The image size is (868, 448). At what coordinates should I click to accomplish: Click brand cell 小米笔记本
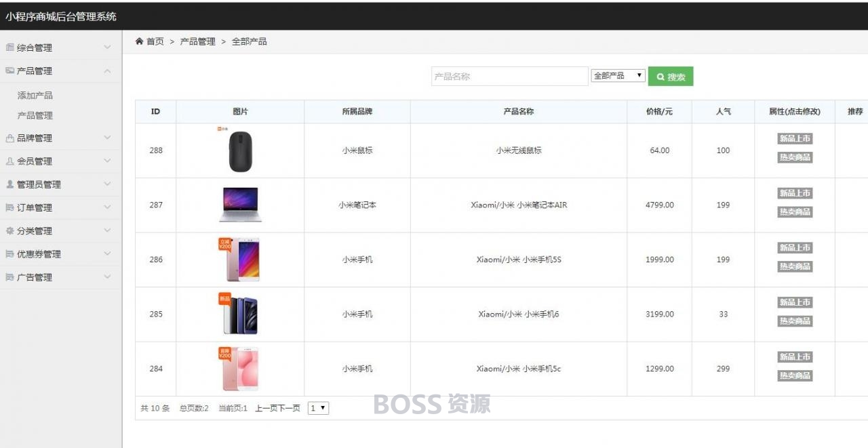click(357, 205)
